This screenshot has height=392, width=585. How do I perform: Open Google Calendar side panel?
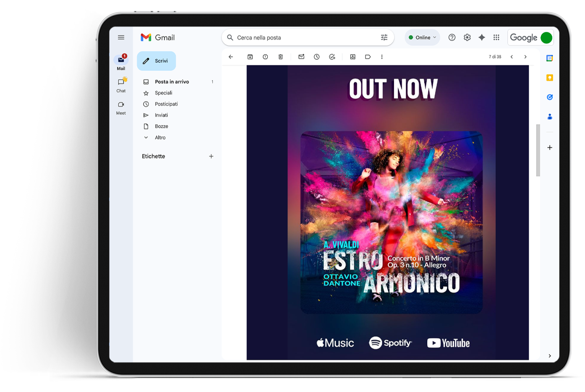point(549,58)
